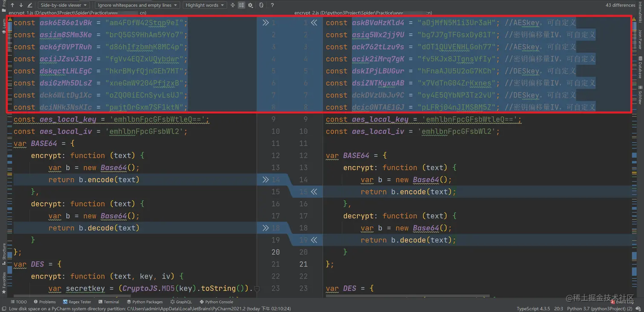644x312 pixels.
Task: Open the Highlight words dropdown
Action: click(204, 5)
